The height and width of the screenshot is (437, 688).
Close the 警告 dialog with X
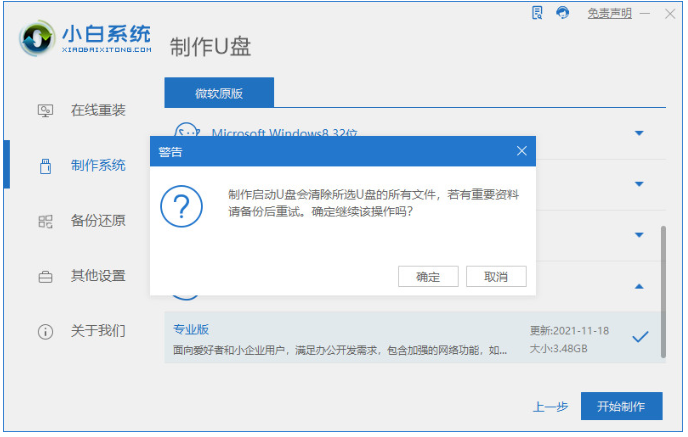click(521, 152)
